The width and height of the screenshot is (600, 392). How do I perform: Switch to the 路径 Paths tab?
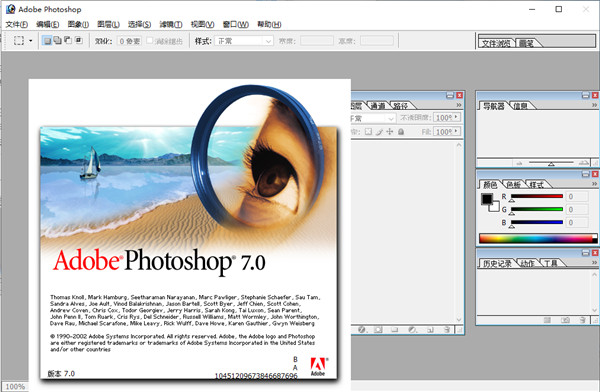click(400, 105)
